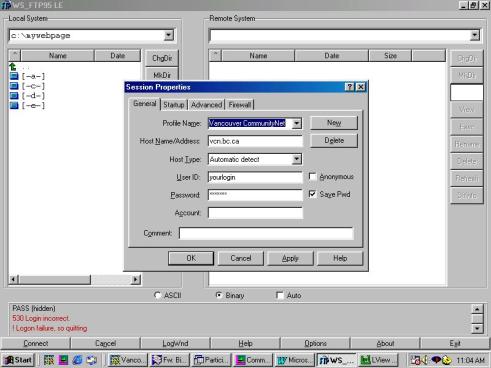Viewport: 491px width, 368px height.
Task: Select the [-a-] drive icon
Action: point(14,76)
